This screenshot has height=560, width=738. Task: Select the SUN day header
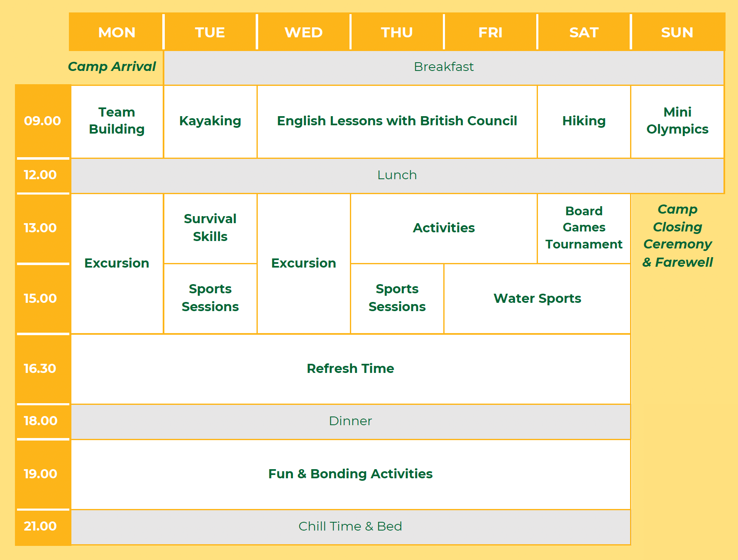(677, 32)
